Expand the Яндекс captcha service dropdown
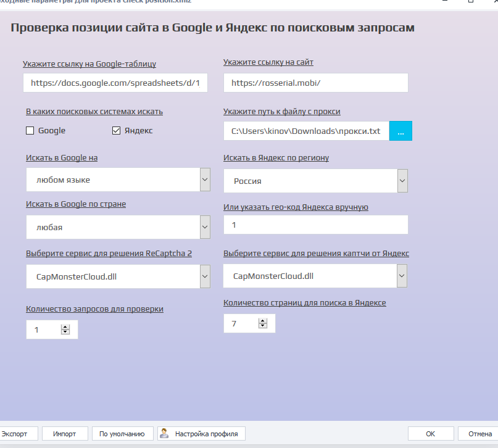The height and width of the screenshot is (448, 498). pos(402,276)
